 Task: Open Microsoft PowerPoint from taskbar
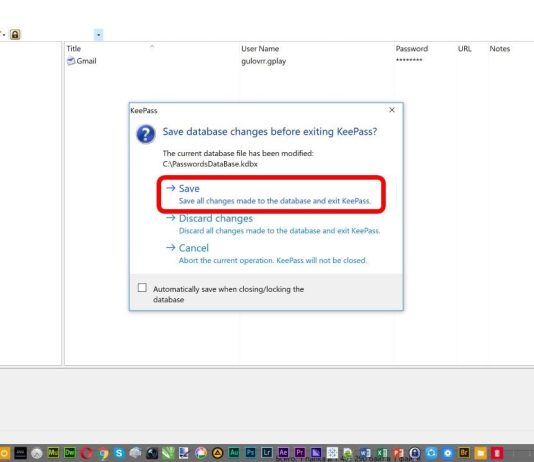tap(398, 453)
